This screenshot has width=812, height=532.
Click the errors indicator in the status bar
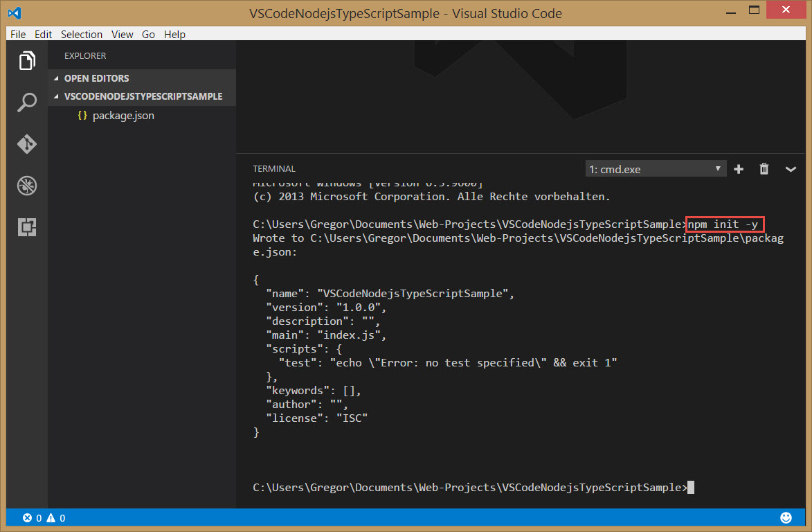pos(33,517)
